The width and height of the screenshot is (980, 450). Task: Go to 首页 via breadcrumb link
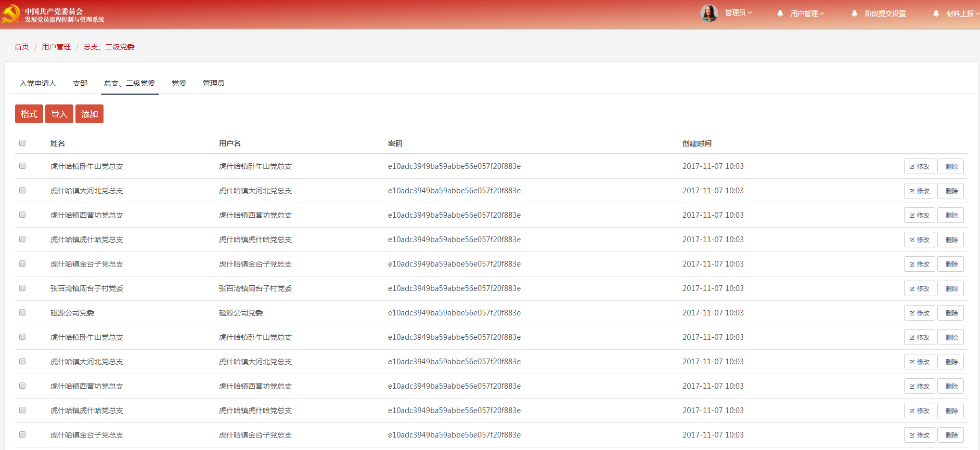(22, 47)
